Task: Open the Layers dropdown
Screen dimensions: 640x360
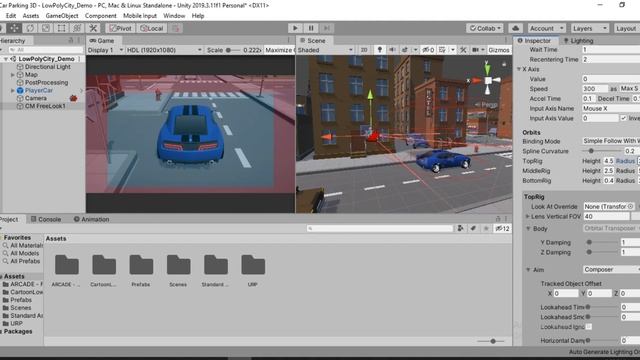Action: [x=589, y=28]
